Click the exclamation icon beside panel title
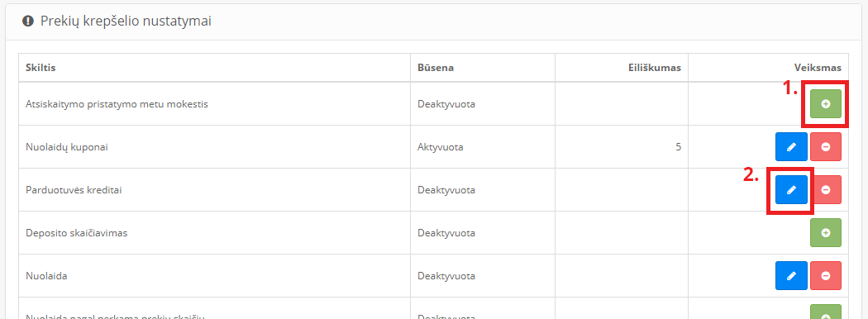The image size is (868, 319). (x=27, y=21)
